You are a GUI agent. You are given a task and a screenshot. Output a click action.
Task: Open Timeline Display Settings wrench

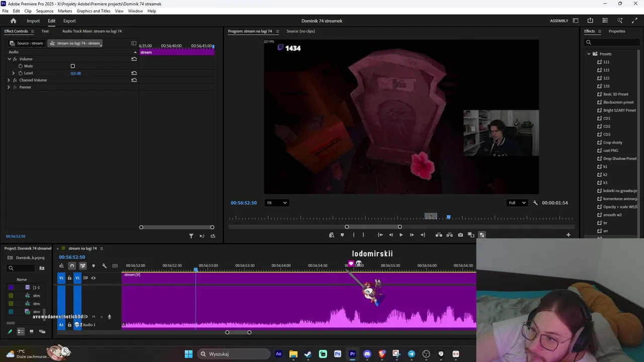point(104,265)
